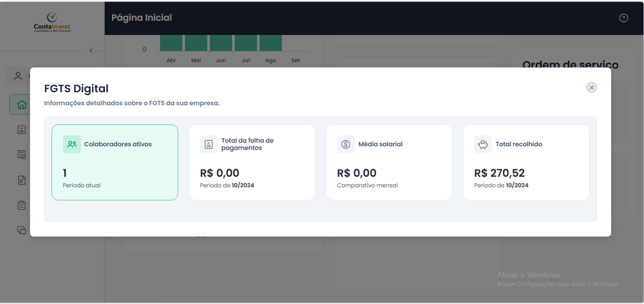Click 'Período de 10/2024' under Total da folha

coord(227,185)
